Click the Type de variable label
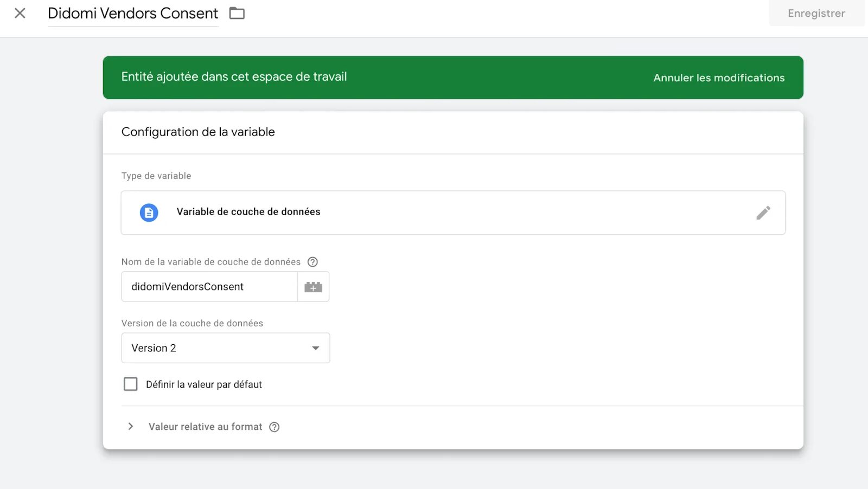 pos(156,176)
